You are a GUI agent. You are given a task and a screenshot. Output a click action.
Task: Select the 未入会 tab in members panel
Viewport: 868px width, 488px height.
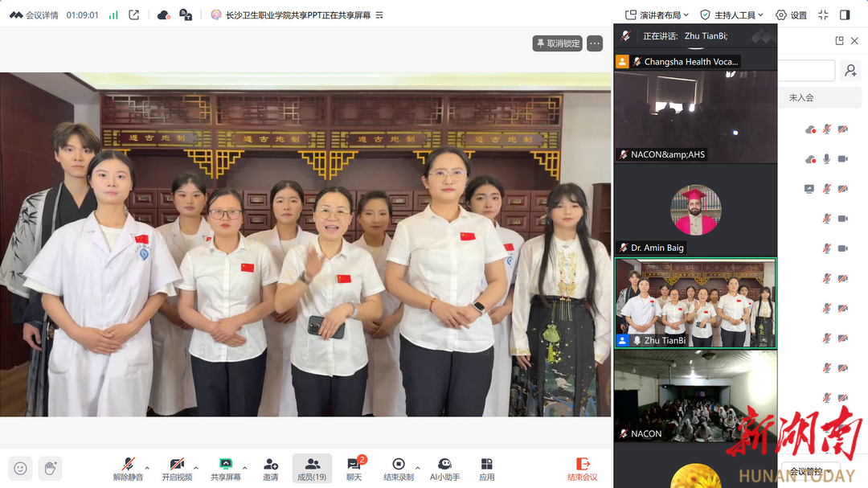[801, 97]
